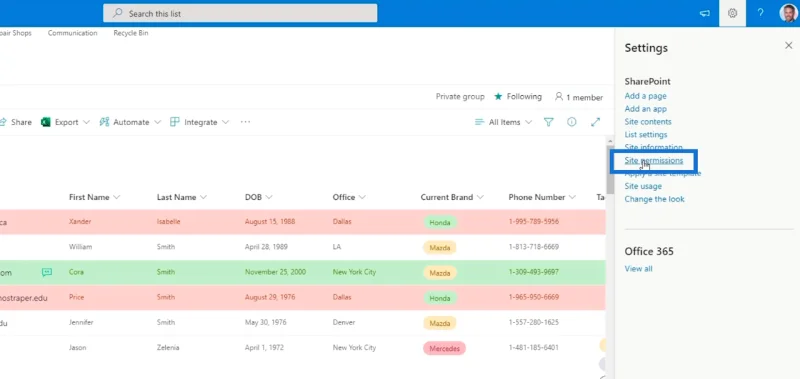Image resolution: width=800 pixels, height=379 pixels.
Task: Open the Communication nav tab
Action: [72, 33]
